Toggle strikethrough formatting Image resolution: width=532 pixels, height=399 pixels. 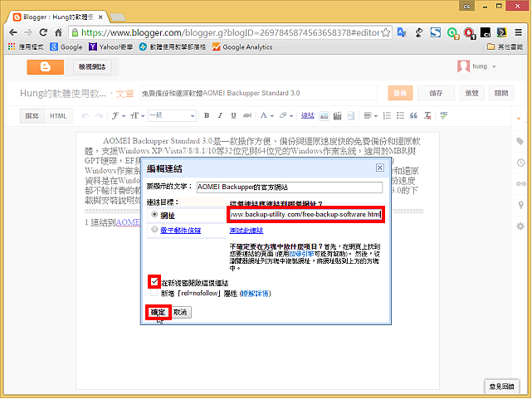click(247, 115)
